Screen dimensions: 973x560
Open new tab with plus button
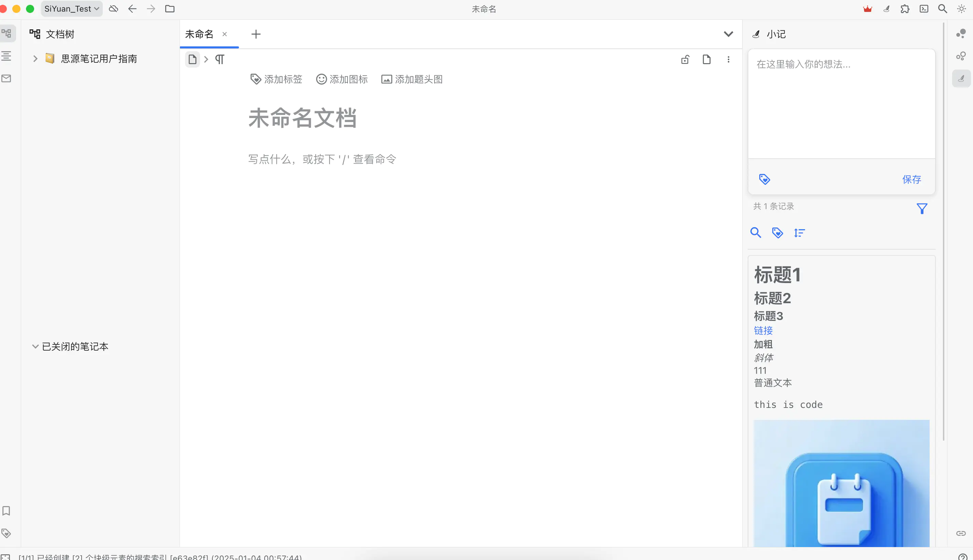[x=256, y=34]
